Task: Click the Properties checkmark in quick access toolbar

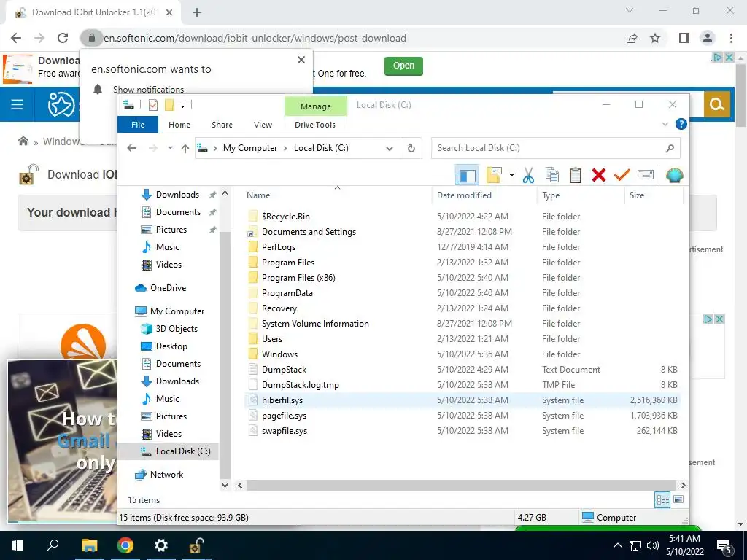Action: [x=153, y=105]
